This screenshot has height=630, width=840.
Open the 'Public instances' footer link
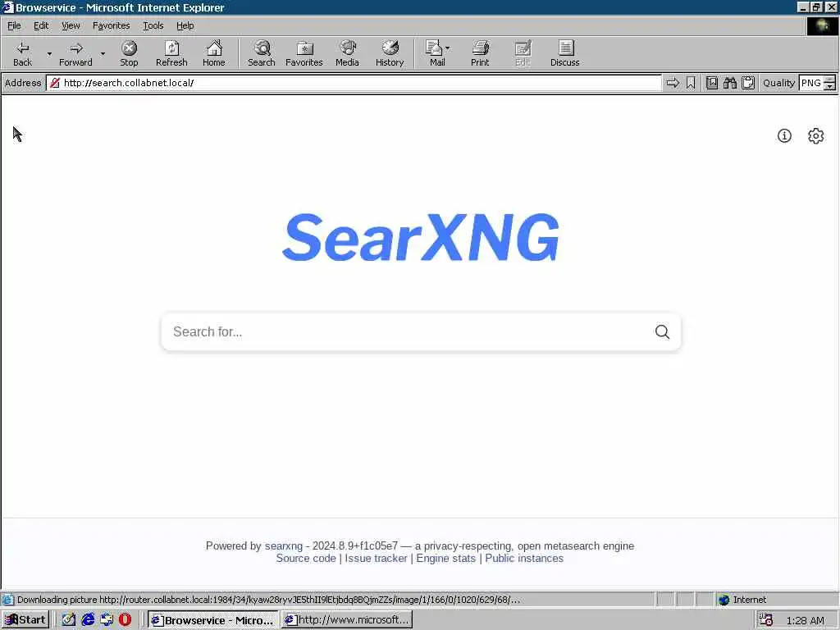[x=524, y=558]
